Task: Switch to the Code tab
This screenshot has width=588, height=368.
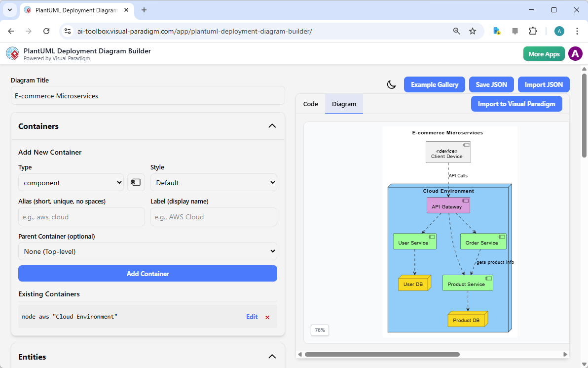Action: (310, 104)
